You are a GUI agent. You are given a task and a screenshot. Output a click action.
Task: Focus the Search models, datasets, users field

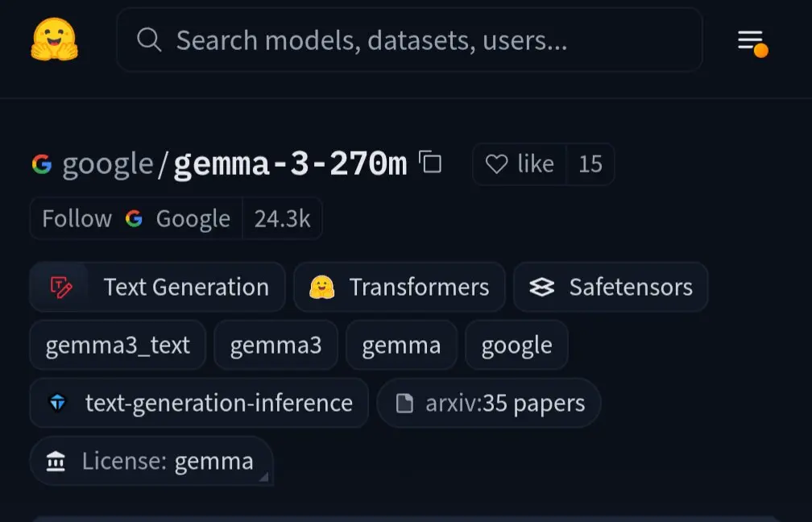[409, 40]
